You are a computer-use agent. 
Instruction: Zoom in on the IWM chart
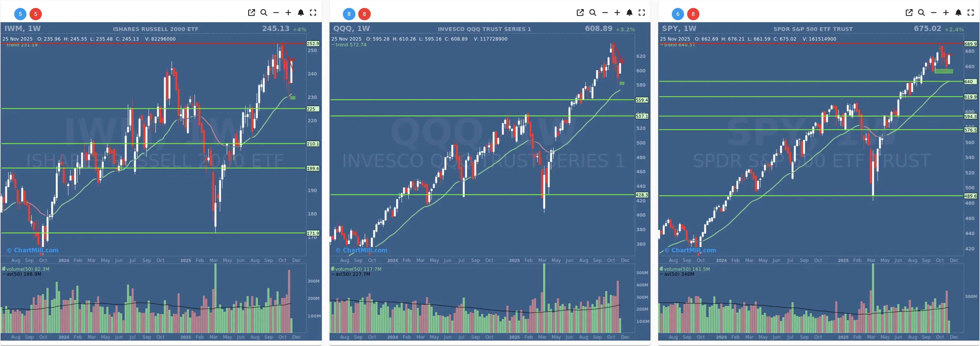click(288, 13)
